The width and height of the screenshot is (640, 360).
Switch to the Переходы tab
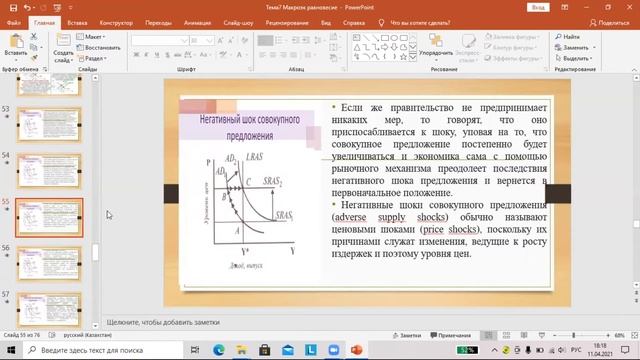pyautogui.click(x=158, y=23)
